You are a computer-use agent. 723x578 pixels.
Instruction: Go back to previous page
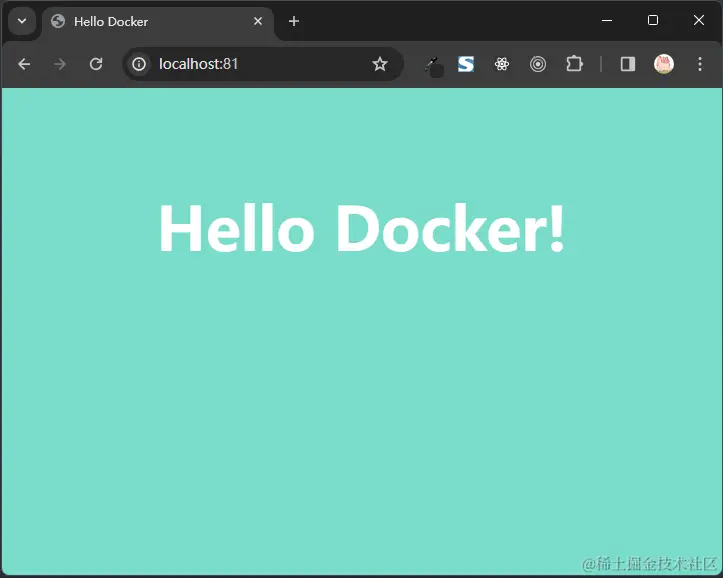click(x=24, y=64)
